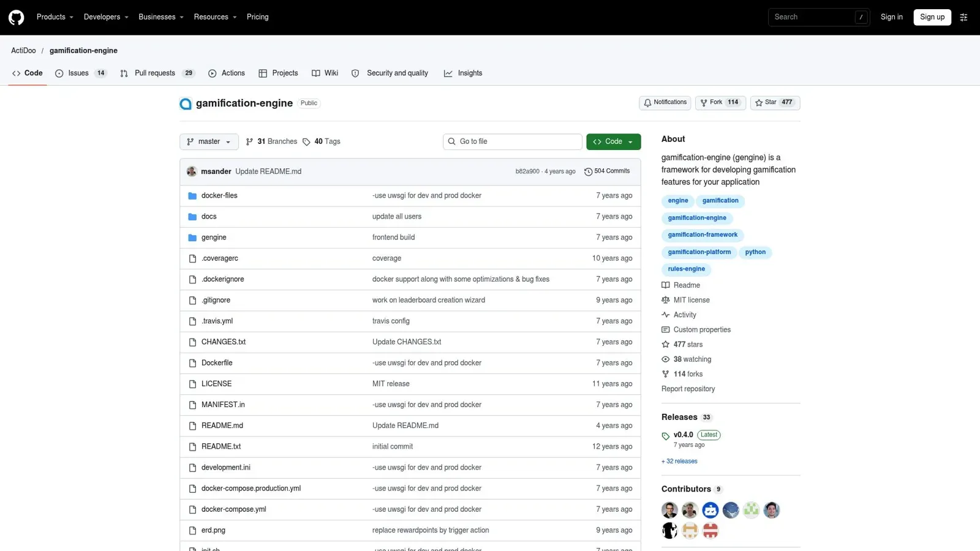
Task: Click the tag icon next to v0.4.0
Action: [x=665, y=436]
